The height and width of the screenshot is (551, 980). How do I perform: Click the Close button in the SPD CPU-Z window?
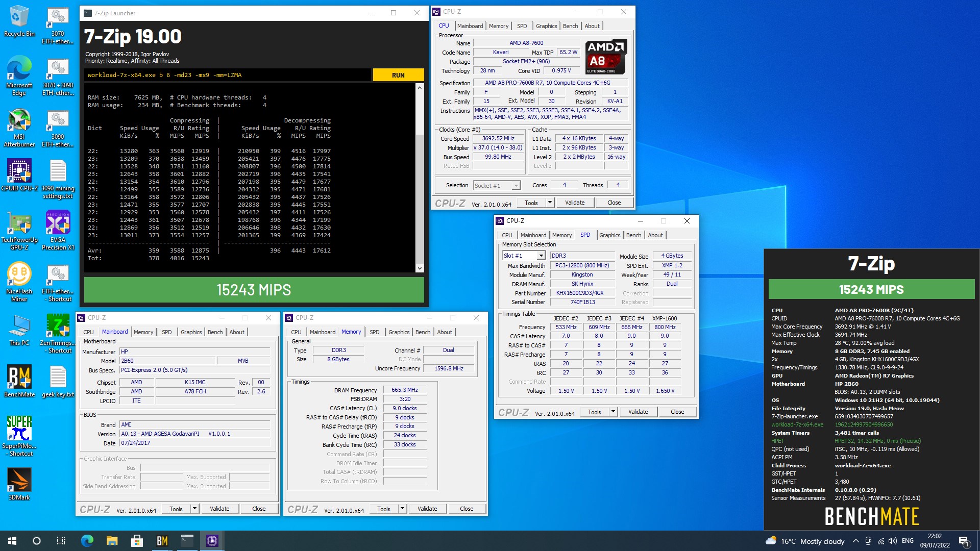(677, 412)
